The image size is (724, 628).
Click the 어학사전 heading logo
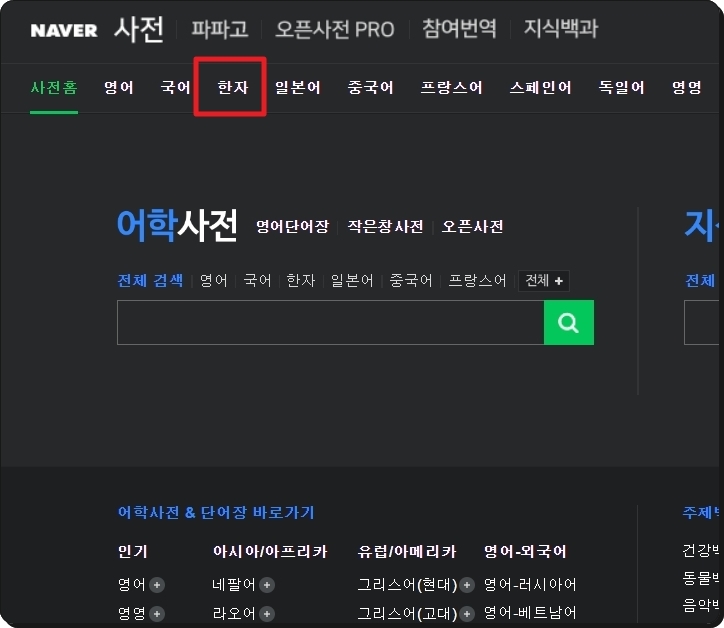click(x=177, y=225)
